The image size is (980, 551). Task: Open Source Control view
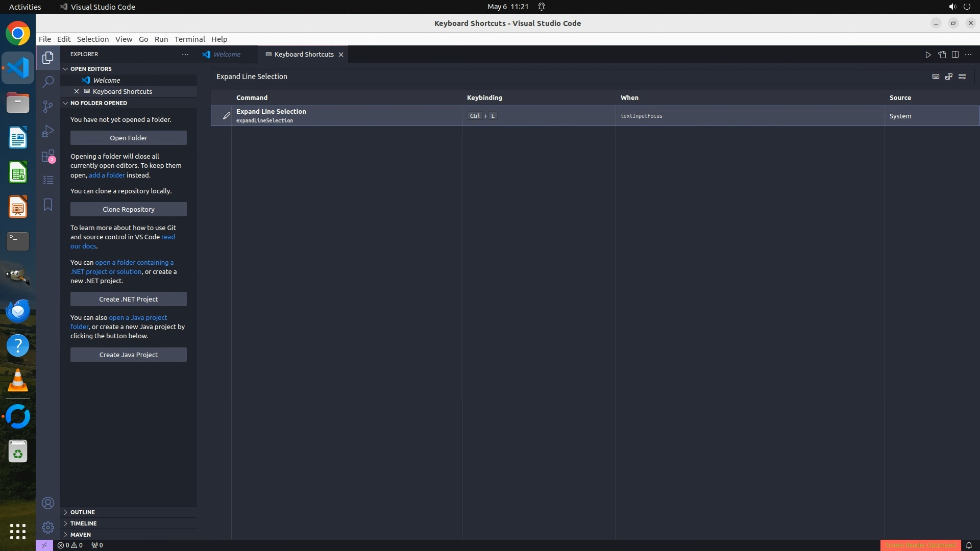tap(48, 106)
